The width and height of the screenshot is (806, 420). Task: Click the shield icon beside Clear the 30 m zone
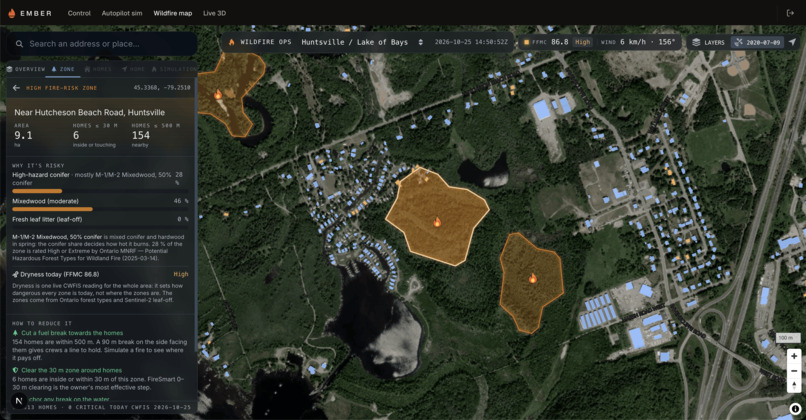(15, 370)
